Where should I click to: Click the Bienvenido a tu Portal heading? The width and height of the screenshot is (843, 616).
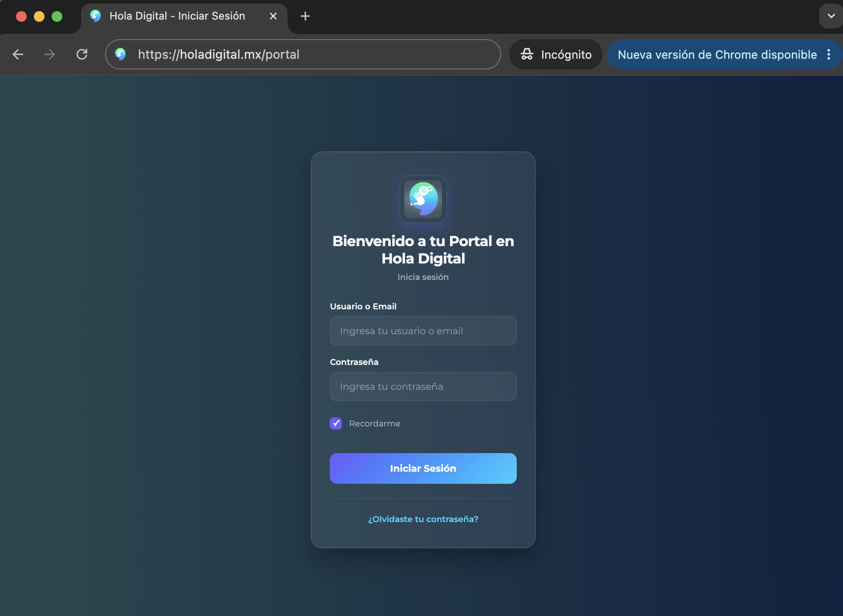tap(423, 250)
